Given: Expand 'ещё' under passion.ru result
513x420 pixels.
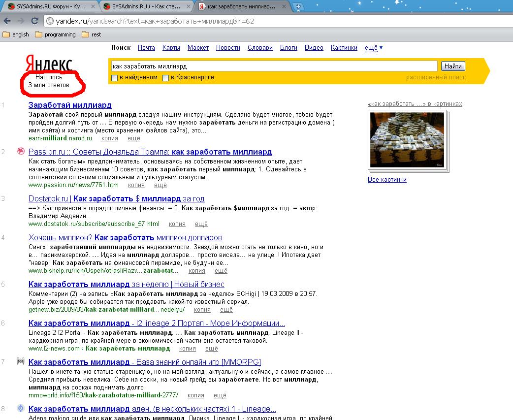Looking at the screenshot, I should pos(160,185).
